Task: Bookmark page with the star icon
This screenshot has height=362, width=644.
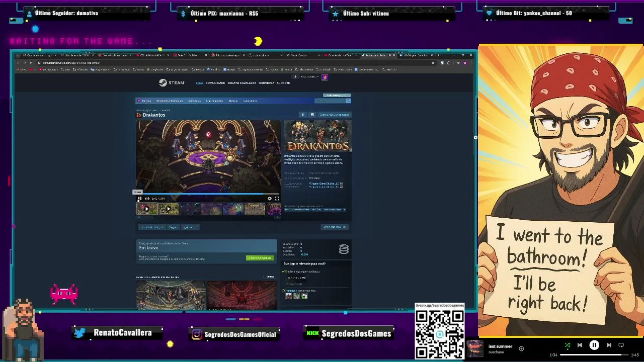Action: pos(433,63)
